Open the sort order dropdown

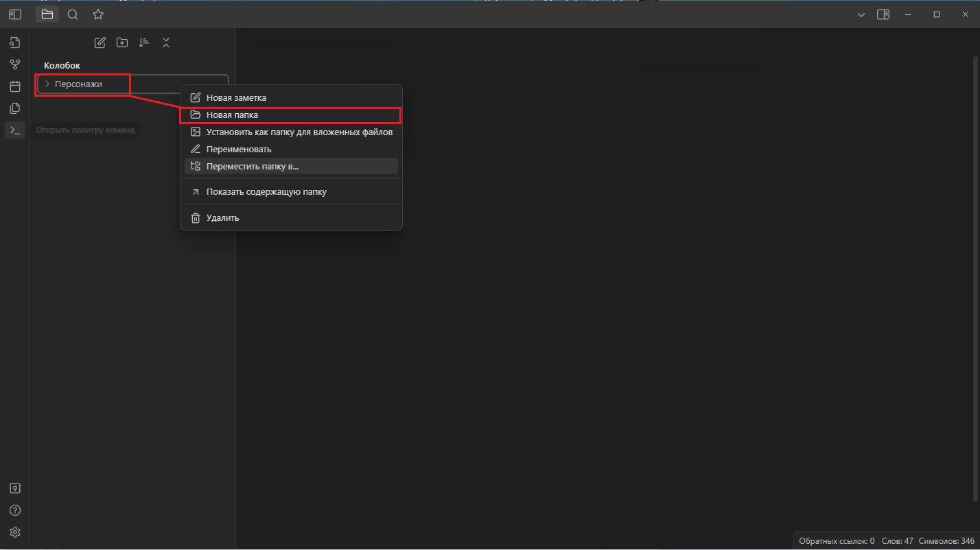[143, 43]
